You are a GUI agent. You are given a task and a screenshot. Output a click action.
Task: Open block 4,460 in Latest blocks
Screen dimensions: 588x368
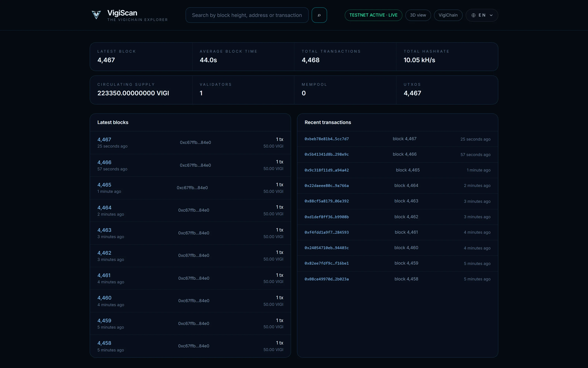(x=104, y=298)
